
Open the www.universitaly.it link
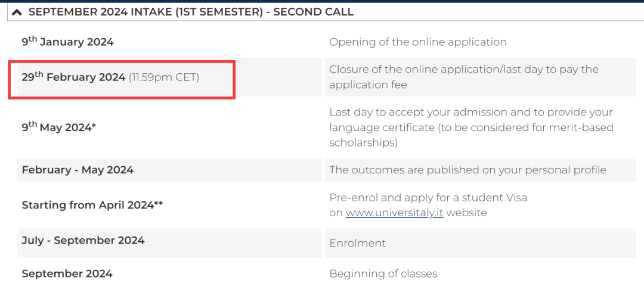pyautogui.click(x=394, y=213)
